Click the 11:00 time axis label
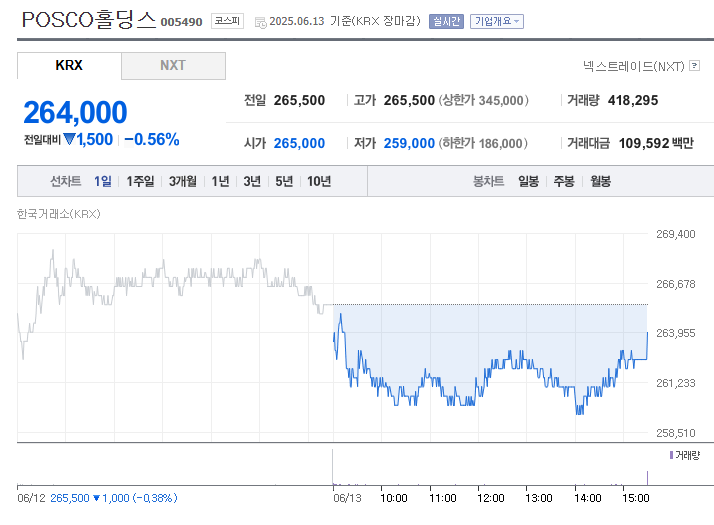This screenshot has width=714, height=525. 443,498
